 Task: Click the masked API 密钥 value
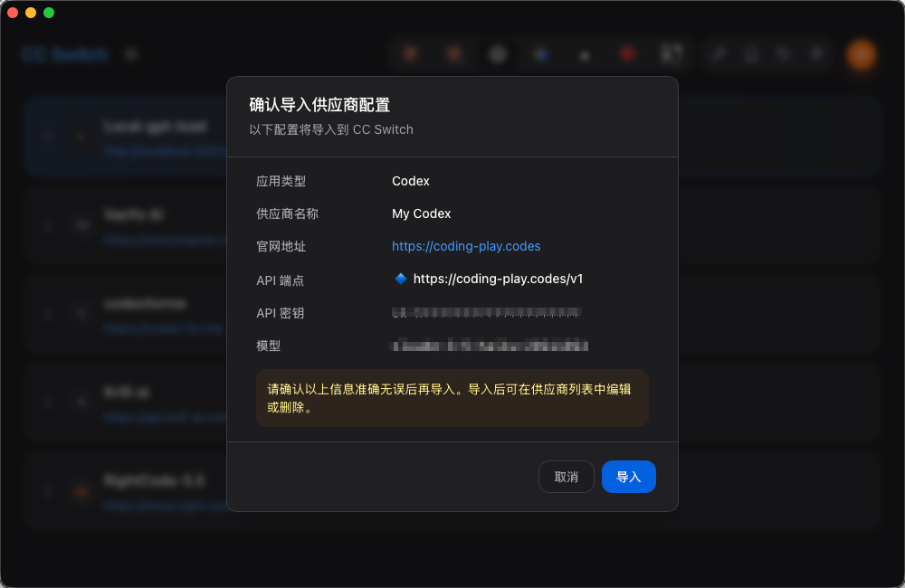486,313
